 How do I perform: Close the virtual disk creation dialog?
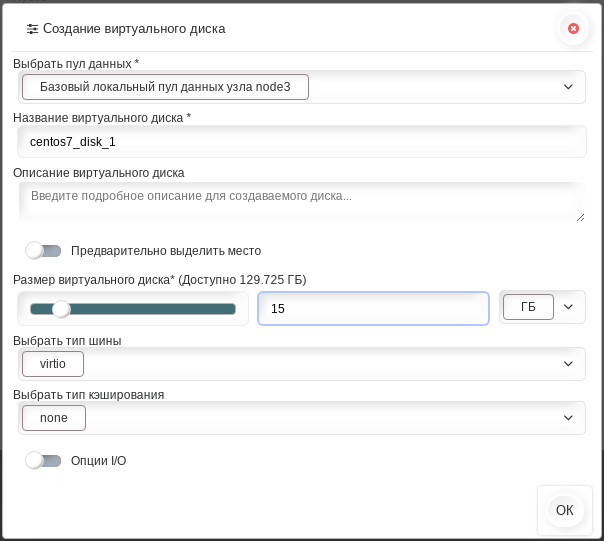click(573, 29)
